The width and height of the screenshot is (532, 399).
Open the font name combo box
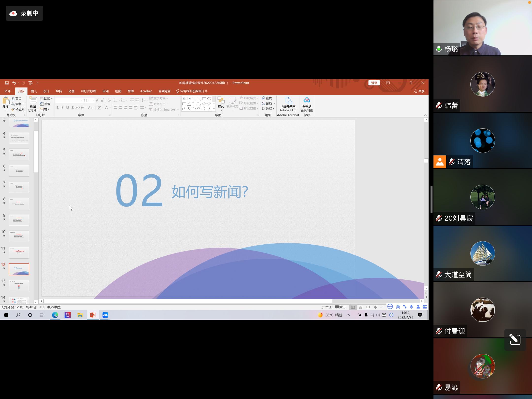69,100
